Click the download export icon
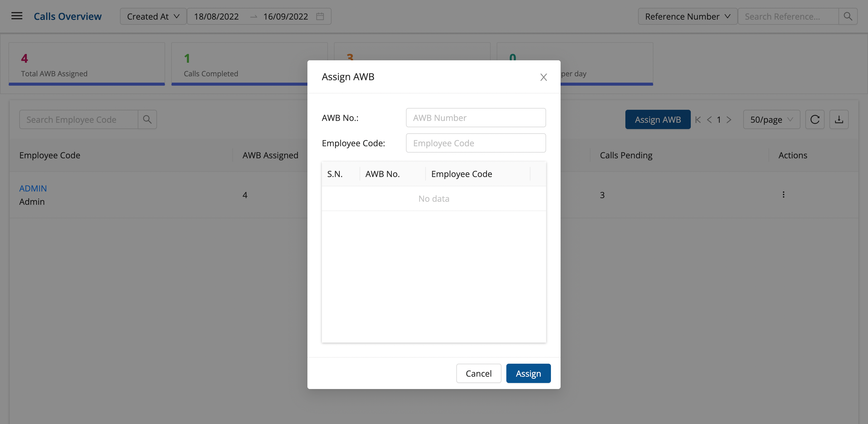This screenshot has width=868, height=424. (839, 119)
